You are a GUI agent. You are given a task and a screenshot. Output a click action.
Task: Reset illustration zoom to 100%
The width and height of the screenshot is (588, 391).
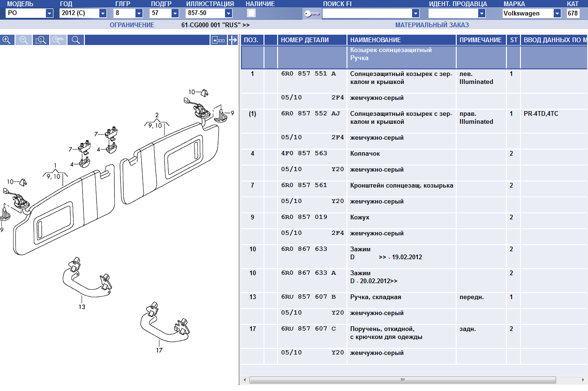coord(58,40)
